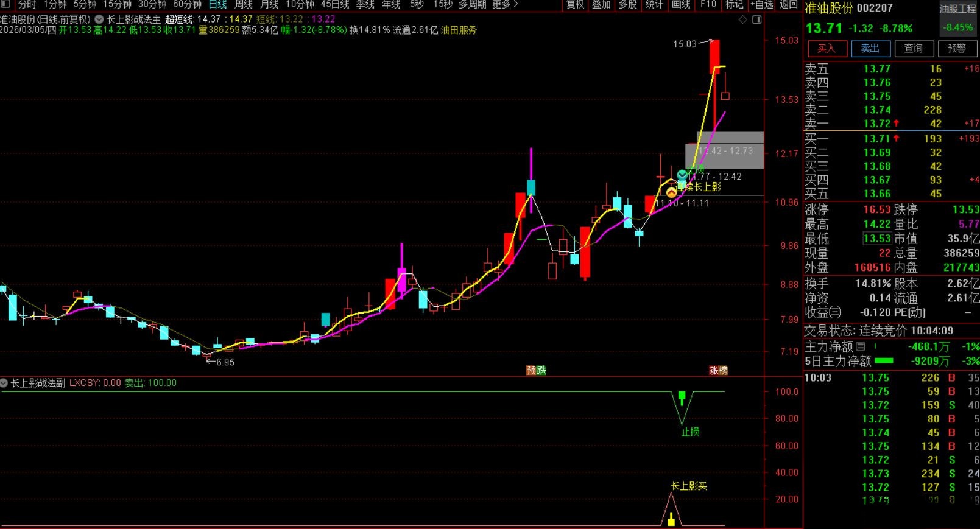Click the diamond marker icon above the chart
The width and height of the screenshot is (980, 529).
click(742, 19)
